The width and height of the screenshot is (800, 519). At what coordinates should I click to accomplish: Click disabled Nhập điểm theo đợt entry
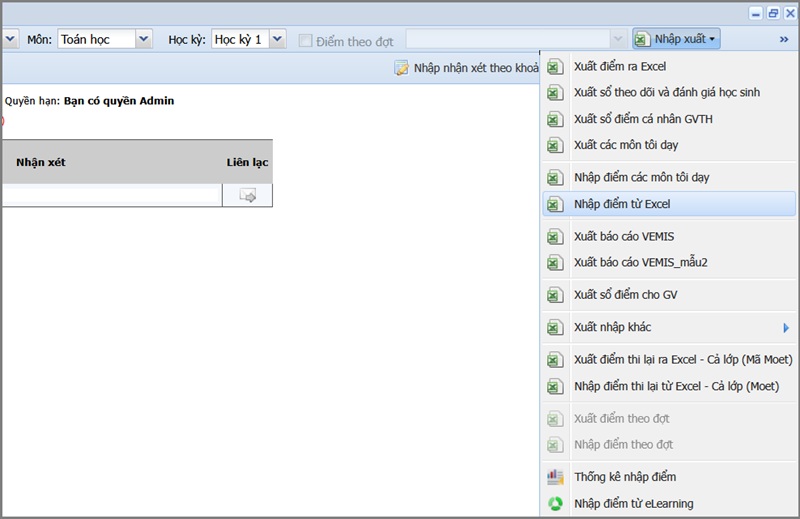click(x=668, y=444)
